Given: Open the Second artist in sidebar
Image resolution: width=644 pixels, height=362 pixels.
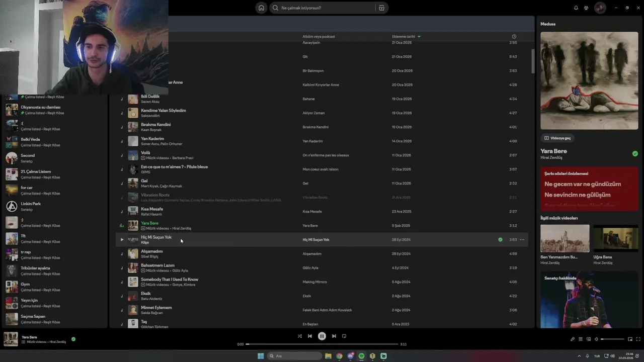Looking at the screenshot, I should pos(54,158).
